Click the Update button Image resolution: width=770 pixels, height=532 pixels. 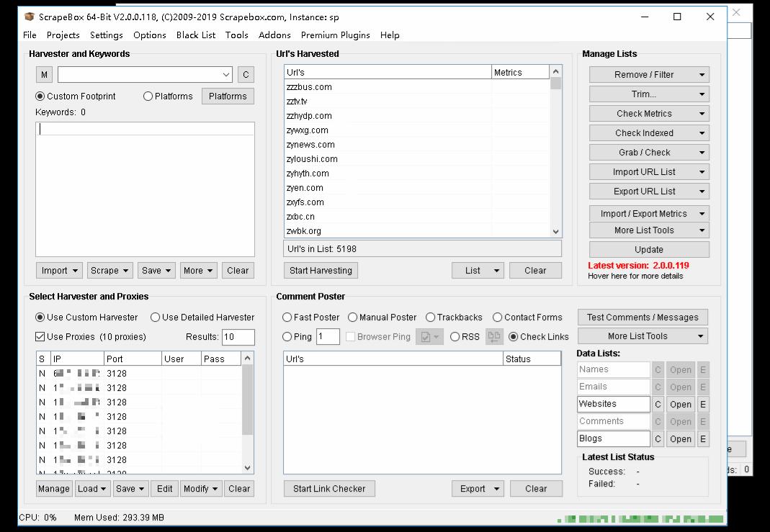click(649, 249)
